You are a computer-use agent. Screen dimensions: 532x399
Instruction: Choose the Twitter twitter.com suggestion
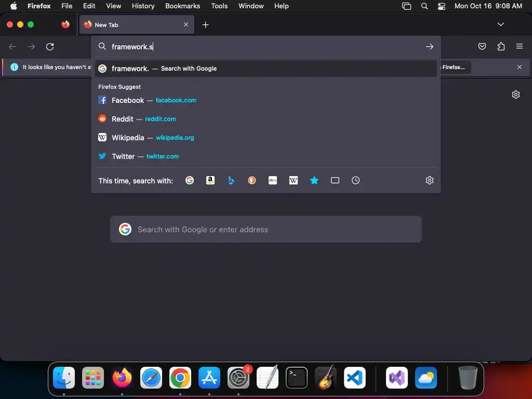[265, 156]
